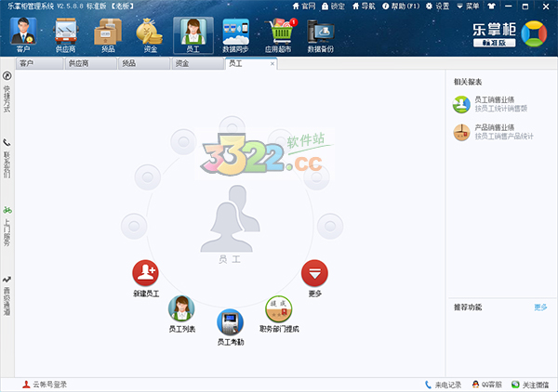Open 快捷方式 shortcuts sidebar item
The width and height of the screenshot is (558, 392).
(x=7, y=92)
